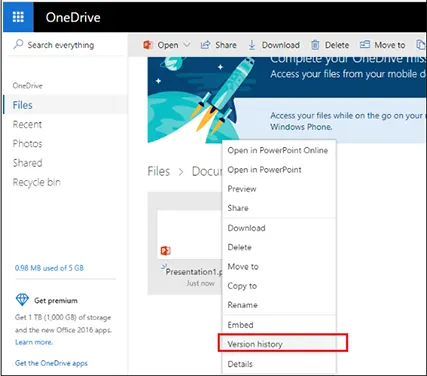The height and width of the screenshot is (376, 427).
Task: Open Recent in the left sidebar
Action: pos(27,124)
